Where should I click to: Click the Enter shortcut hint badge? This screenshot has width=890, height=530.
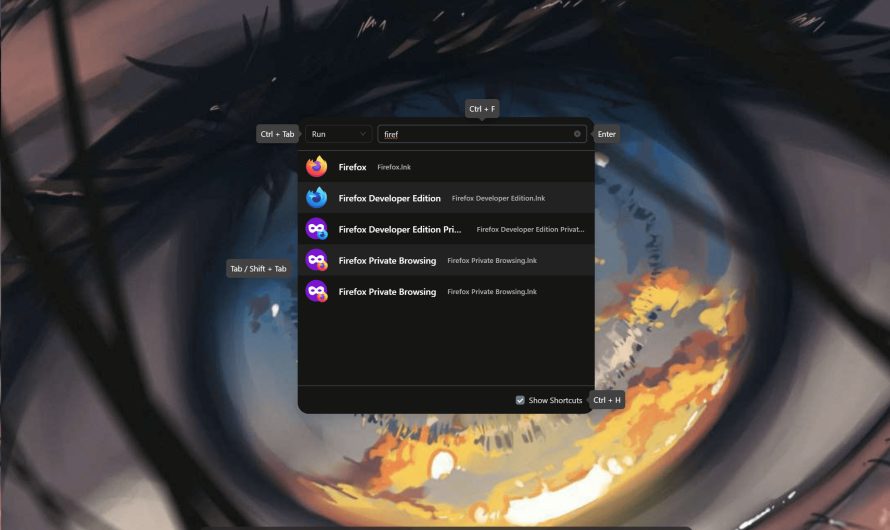[x=606, y=134]
